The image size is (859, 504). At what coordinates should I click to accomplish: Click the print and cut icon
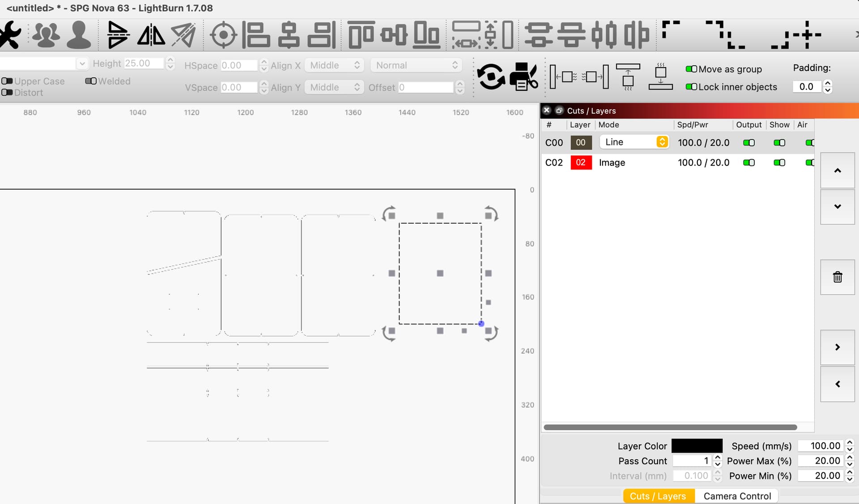523,76
